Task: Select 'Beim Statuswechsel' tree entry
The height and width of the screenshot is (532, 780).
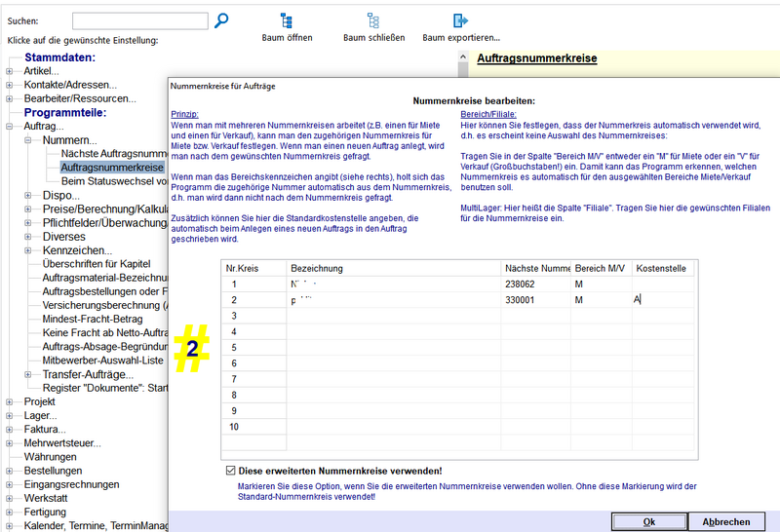Action: point(114,181)
